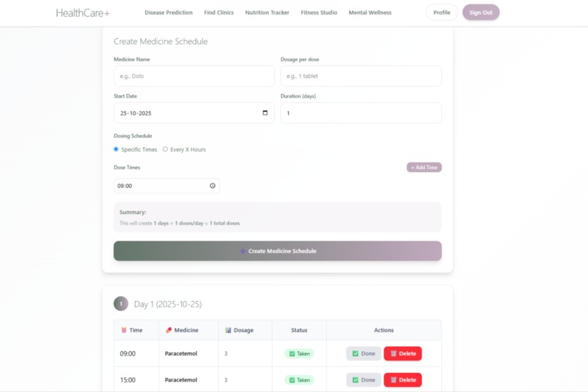The image size is (588, 392).
Task: Click the Day 1 number badge
Action: (121, 304)
